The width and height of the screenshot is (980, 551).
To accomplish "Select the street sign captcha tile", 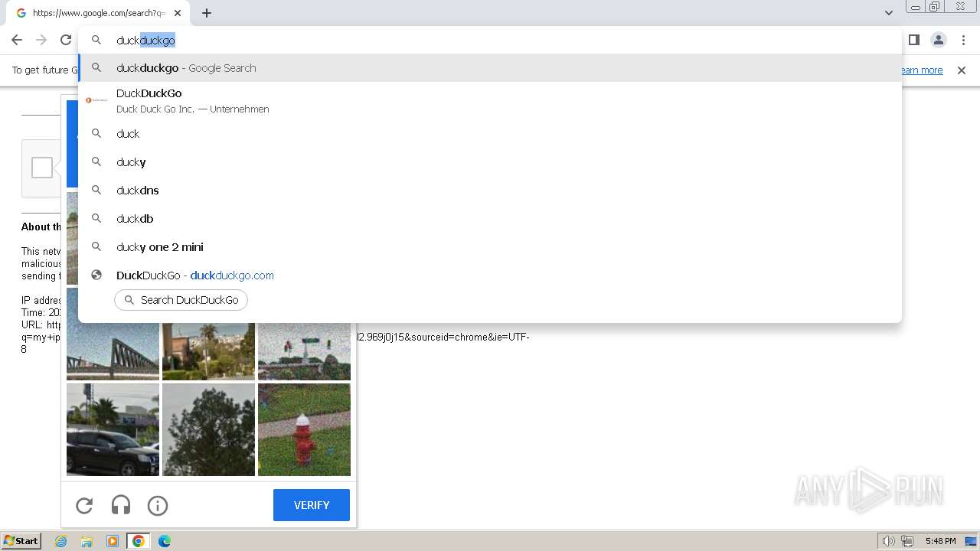I will [x=304, y=351].
